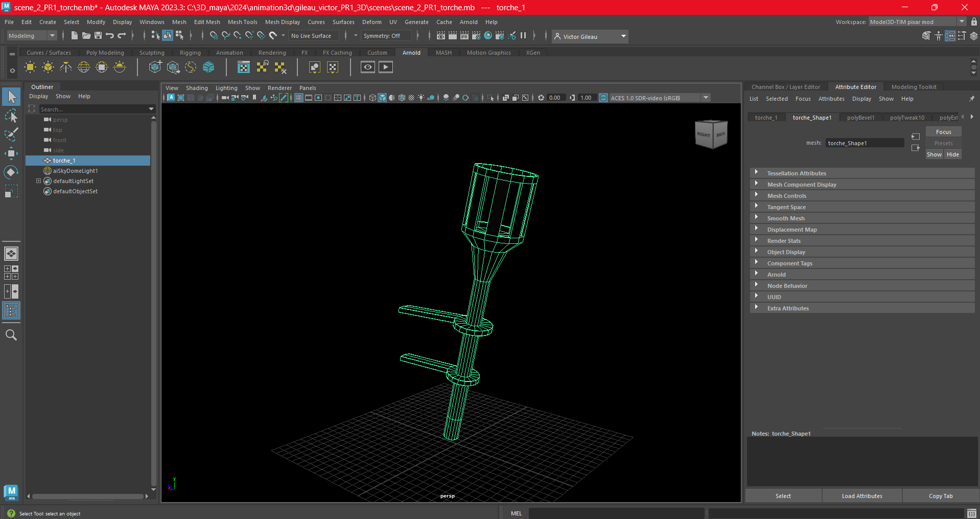Open the Arnold RenderView eye icon

point(368,67)
